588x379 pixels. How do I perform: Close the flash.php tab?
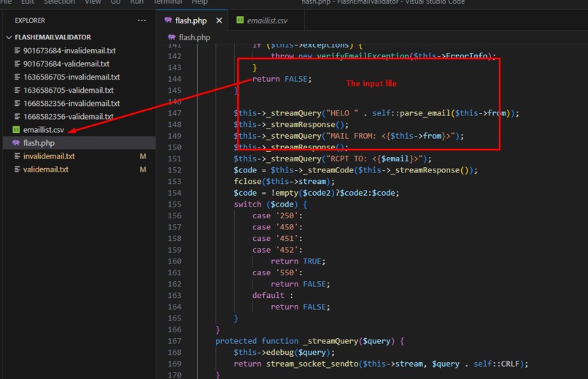point(219,20)
